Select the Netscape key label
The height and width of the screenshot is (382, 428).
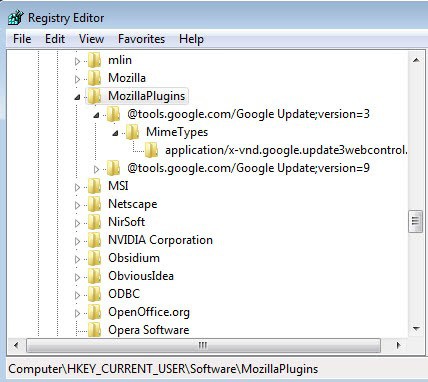[133, 204]
